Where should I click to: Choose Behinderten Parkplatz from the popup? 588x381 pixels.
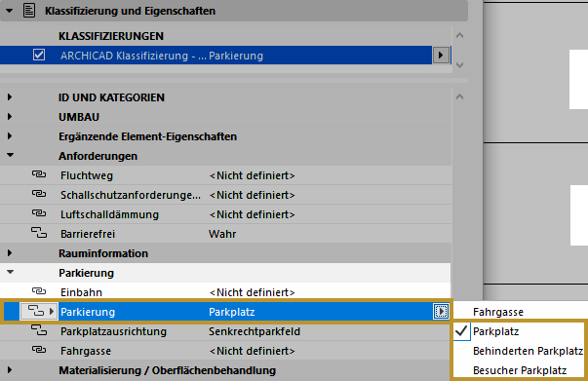click(528, 351)
